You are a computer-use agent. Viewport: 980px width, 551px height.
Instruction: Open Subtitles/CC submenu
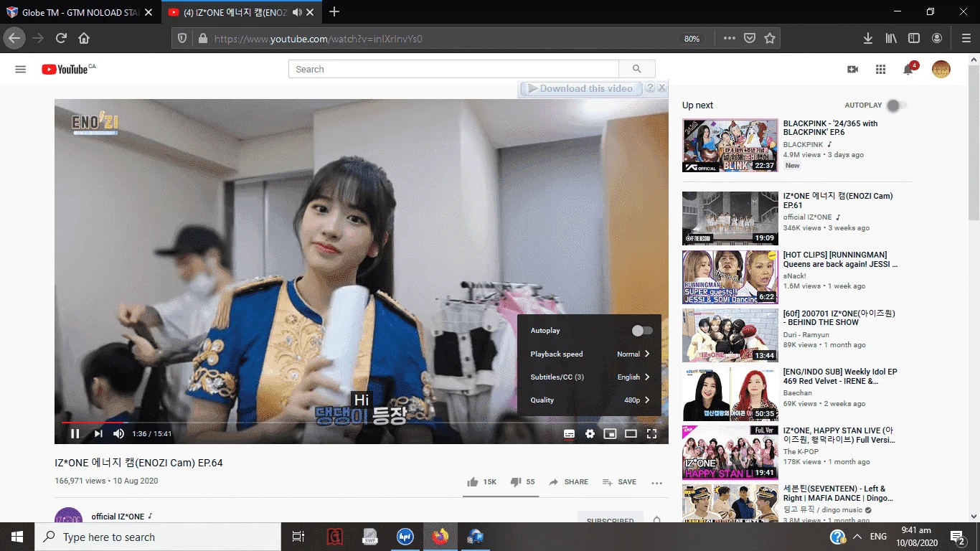pos(589,377)
